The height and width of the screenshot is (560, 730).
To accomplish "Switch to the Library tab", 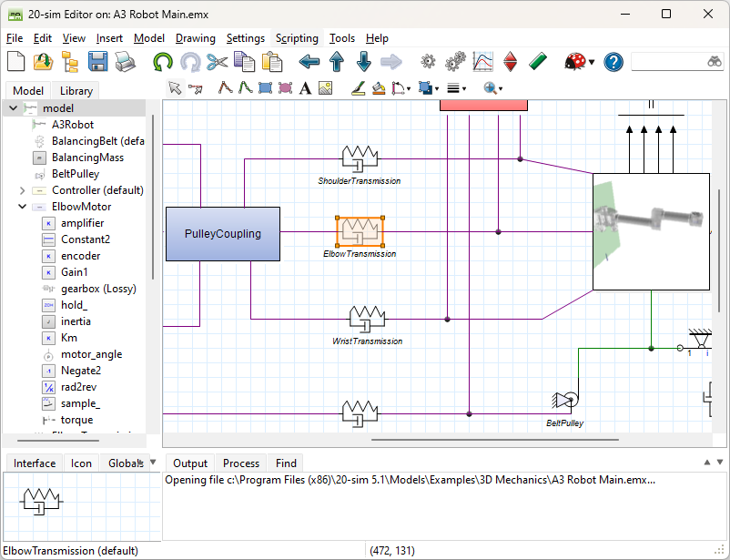I will tap(75, 90).
